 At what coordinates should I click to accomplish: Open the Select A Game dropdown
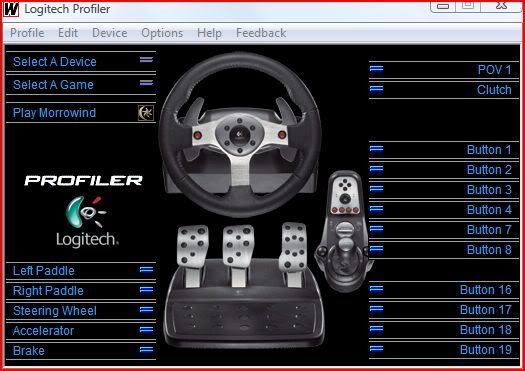(x=81, y=85)
